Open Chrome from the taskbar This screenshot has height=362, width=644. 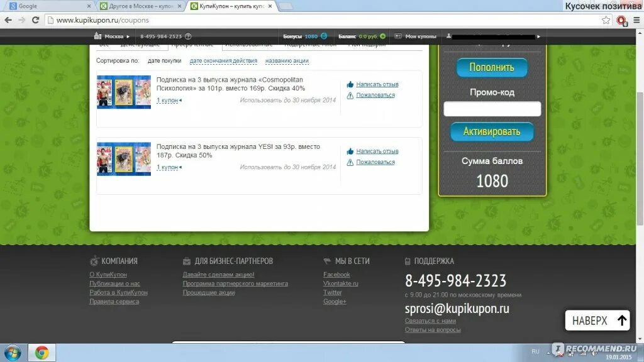pos(42,353)
